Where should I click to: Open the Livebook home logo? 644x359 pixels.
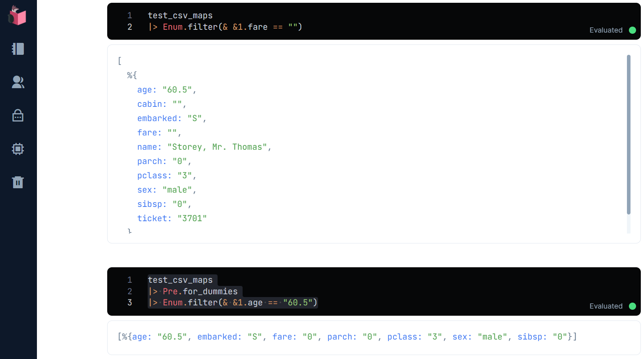coord(17,15)
